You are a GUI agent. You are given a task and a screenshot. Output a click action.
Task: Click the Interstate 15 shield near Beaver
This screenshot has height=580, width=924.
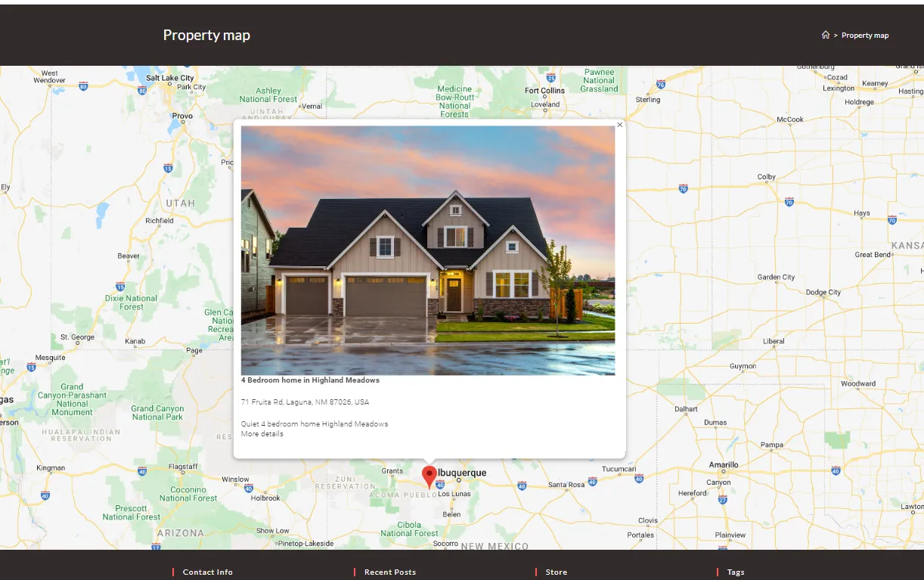(119, 285)
